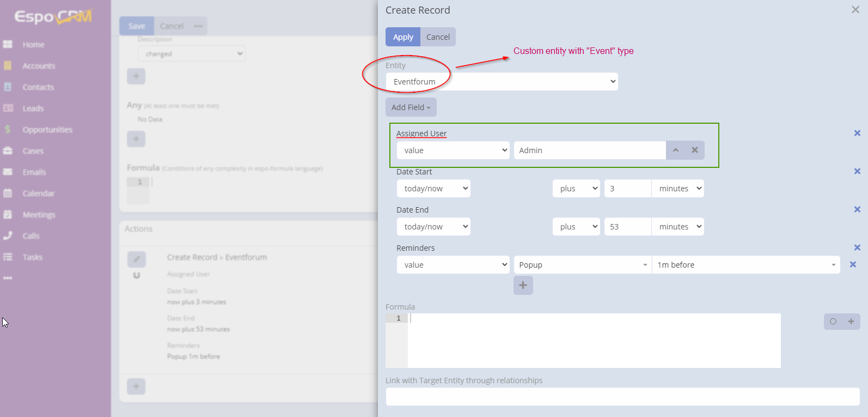Image resolution: width=868 pixels, height=417 pixels.
Task: Go to Leads in sidebar menu
Action: coord(33,108)
